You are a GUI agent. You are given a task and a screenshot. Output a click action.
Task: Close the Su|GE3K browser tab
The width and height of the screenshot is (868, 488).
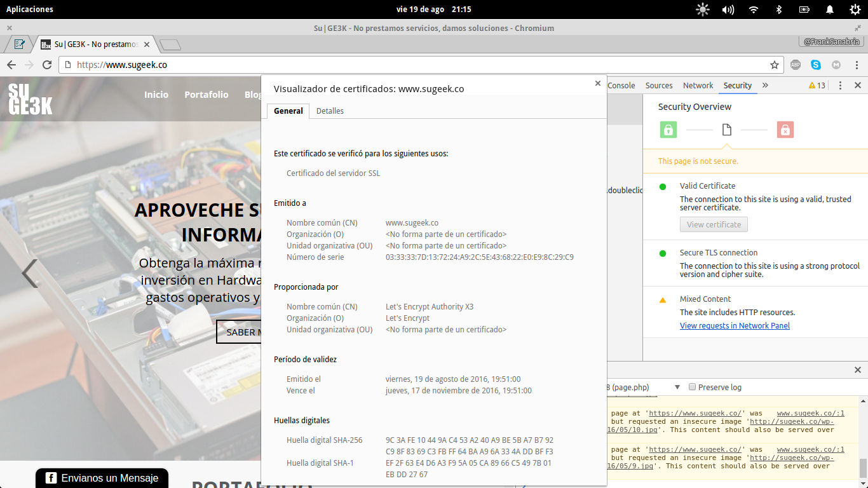147,44
